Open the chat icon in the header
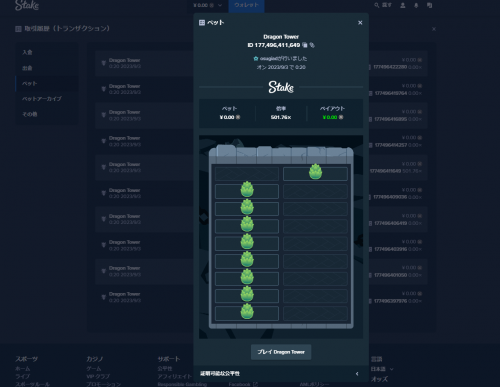Viewport: 500px width, 387px height. tap(429, 5)
